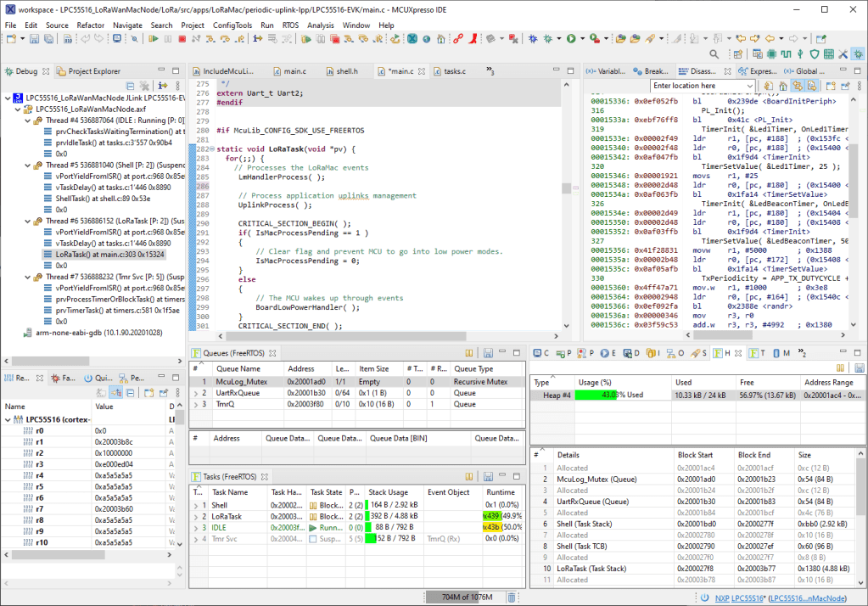This screenshot has height=606, width=868.
Task: Click the Suspend debug icon
Action: [168, 39]
